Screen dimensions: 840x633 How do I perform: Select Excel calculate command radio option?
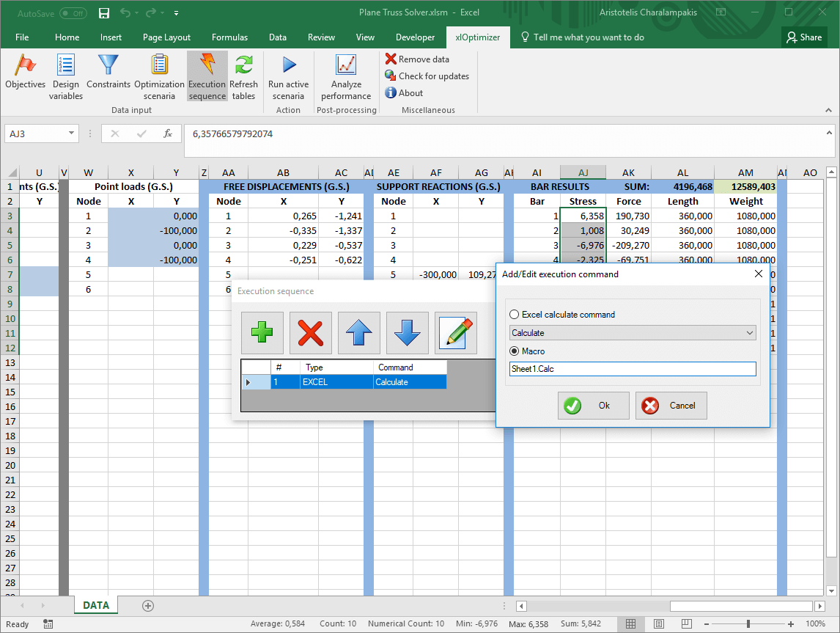click(x=514, y=315)
